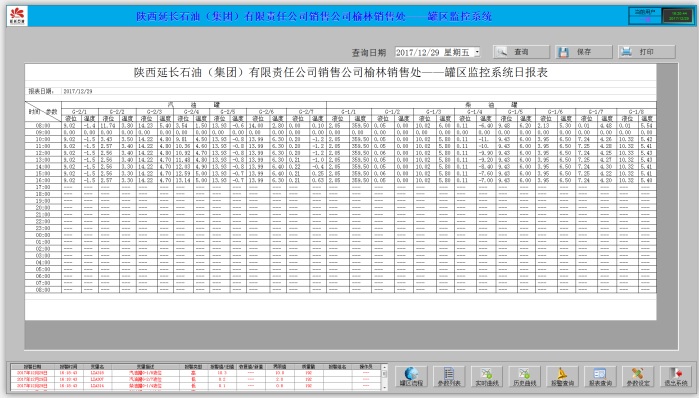Click the company logo in header

pos(17,16)
